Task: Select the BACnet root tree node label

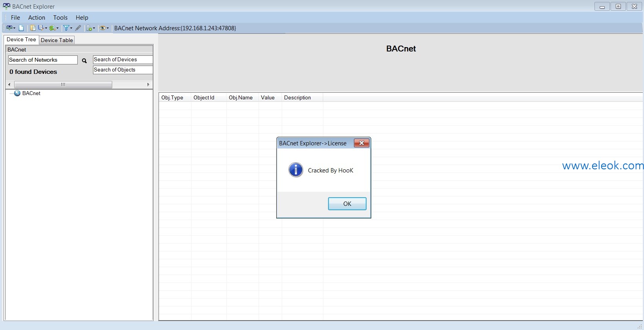Action: click(31, 93)
